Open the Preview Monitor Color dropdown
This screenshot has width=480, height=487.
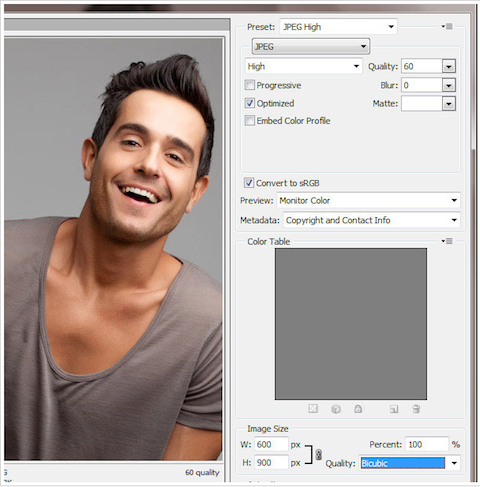(x=368, y=200)
